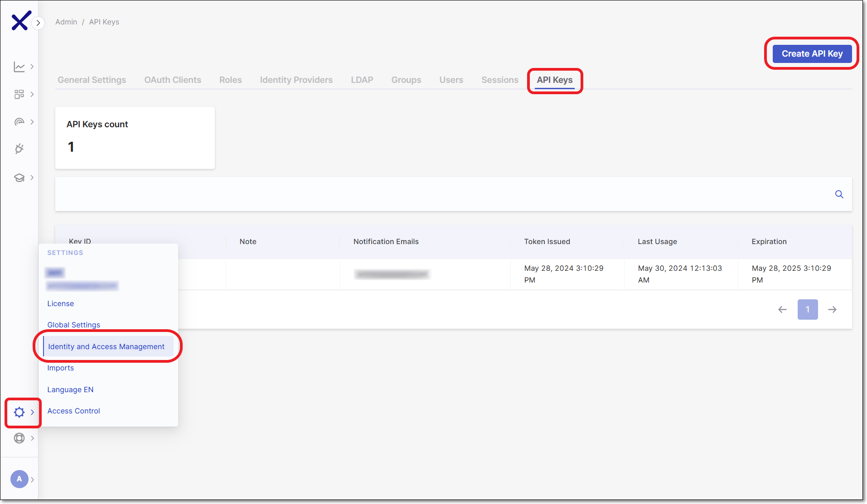Click page 1 pagination button
The height and width of the screenshot is (504, 867).
click(808, 310)
